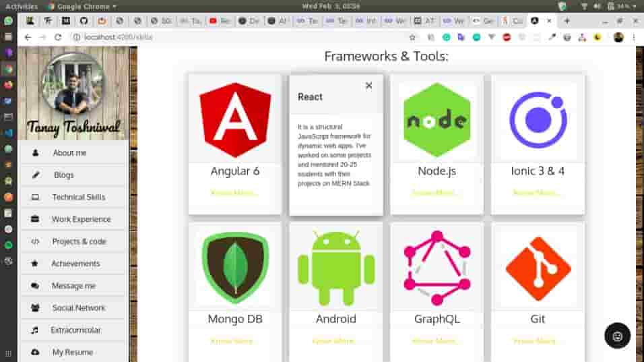Click download cloud icon beside My Resume
Viewport: 644px width, 362px height.
click(x=35, y=352)
